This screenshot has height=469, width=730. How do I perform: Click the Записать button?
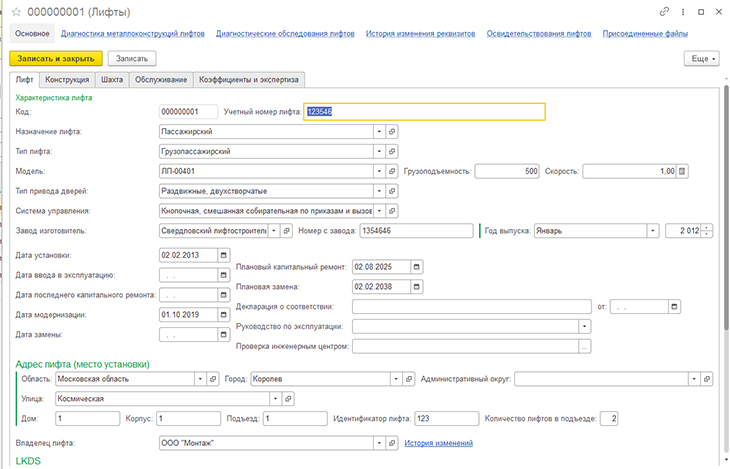(x=132, y=59)
